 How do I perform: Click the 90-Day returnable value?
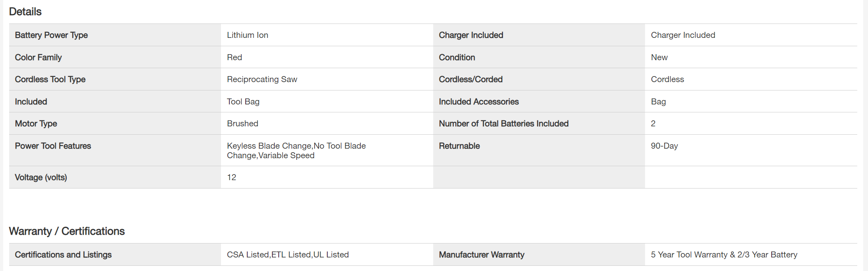pyautogui.click(x=664, y=146)
